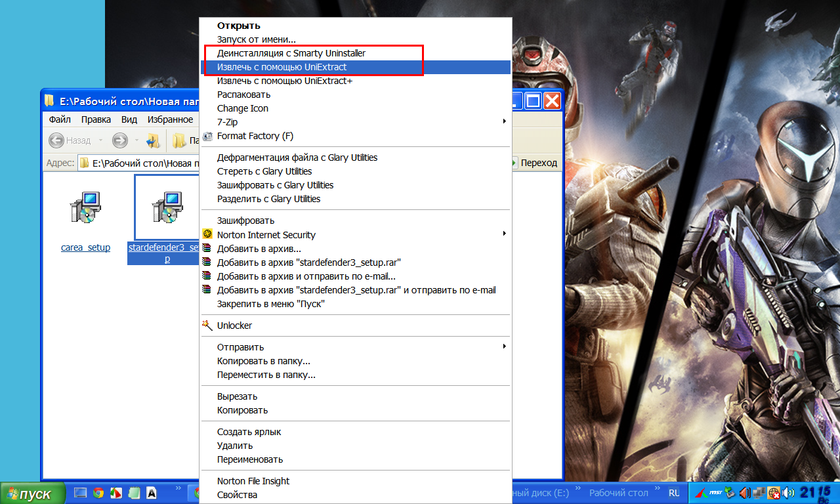Choose add to stardefender3_setup.rar and e-mail entry
The width and height of the screenshot is (840, 504).
[355, 290]
